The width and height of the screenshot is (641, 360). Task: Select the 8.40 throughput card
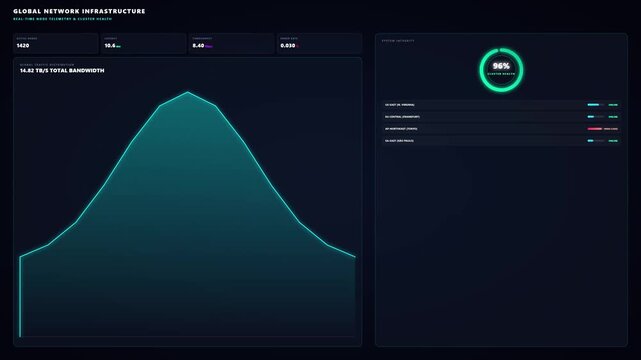pos(231,43)
